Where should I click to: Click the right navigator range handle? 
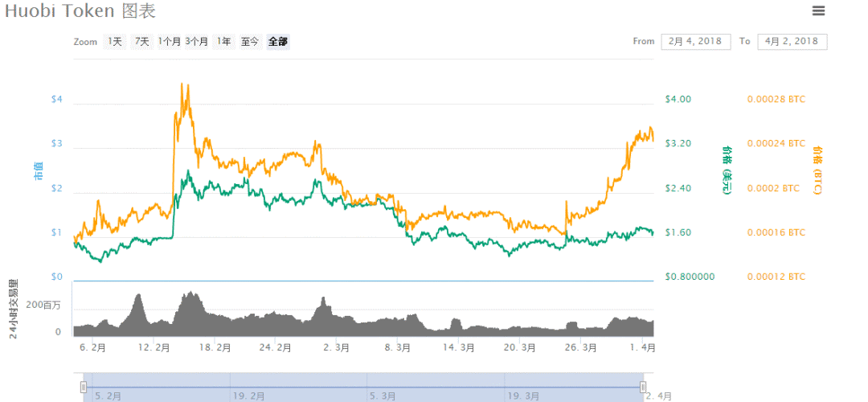pos(642,388)
